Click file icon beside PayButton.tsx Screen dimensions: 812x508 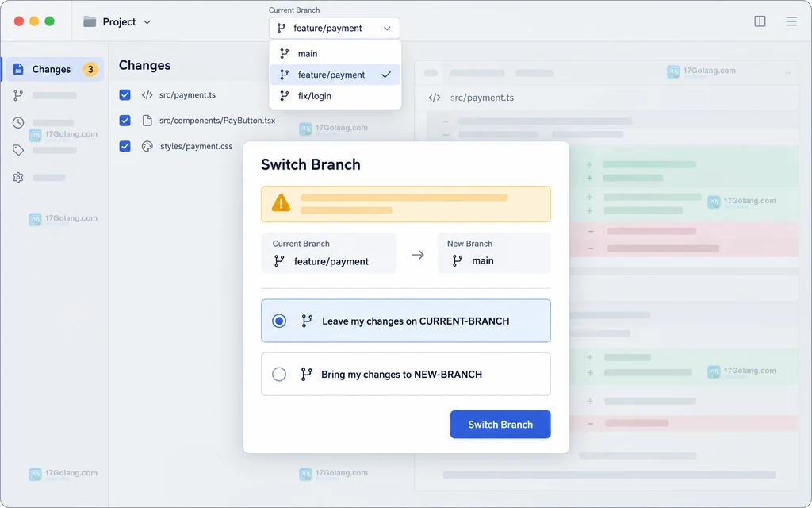pyautogui.click(x=147, y=121)
